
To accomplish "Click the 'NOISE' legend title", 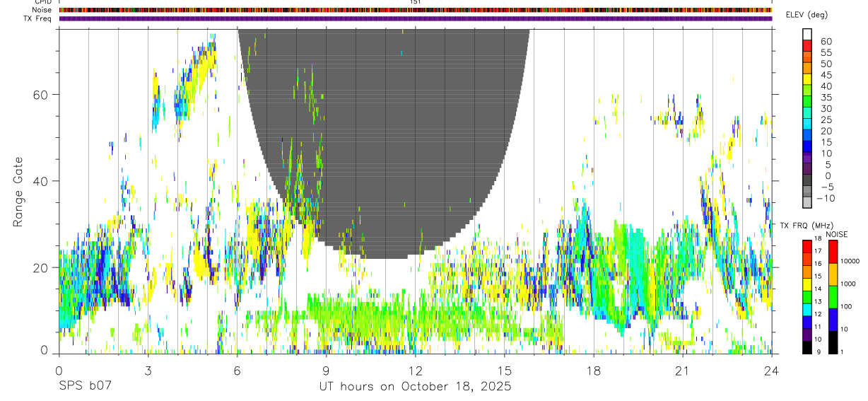I will pyautogui.click(x=837, y=234).
